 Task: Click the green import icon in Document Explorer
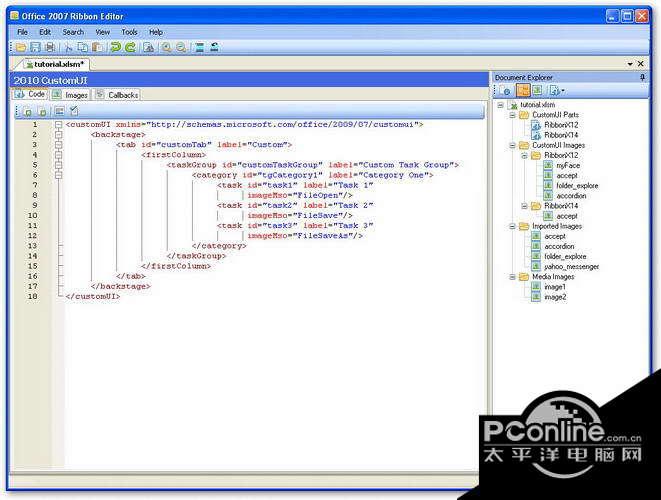point(537,90)
